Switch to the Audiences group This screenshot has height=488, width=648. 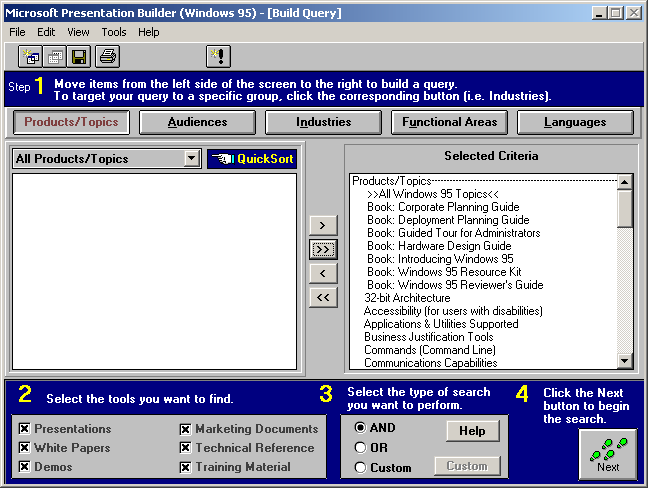coord(198,122)
